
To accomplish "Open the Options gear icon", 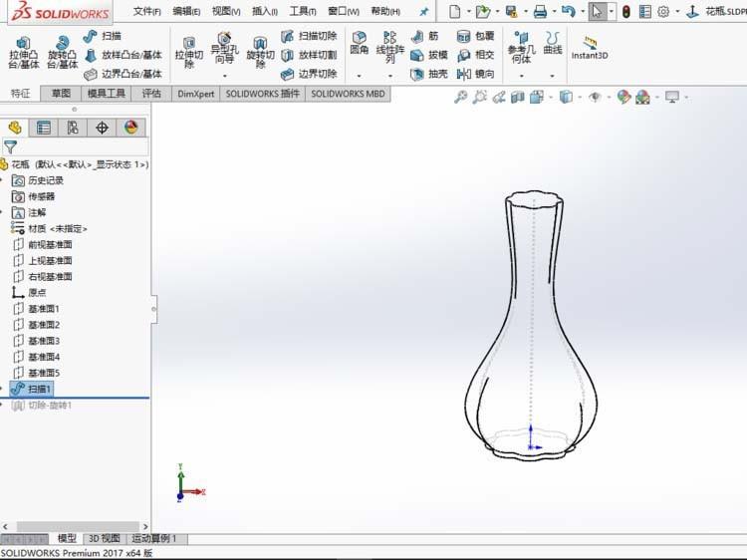I will (663, 11).
